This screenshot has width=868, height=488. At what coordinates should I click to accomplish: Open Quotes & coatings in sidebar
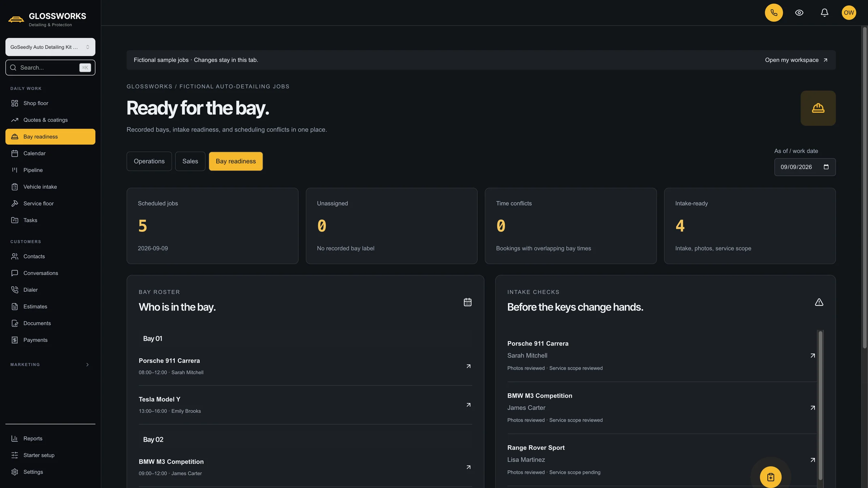pos(50,120)
